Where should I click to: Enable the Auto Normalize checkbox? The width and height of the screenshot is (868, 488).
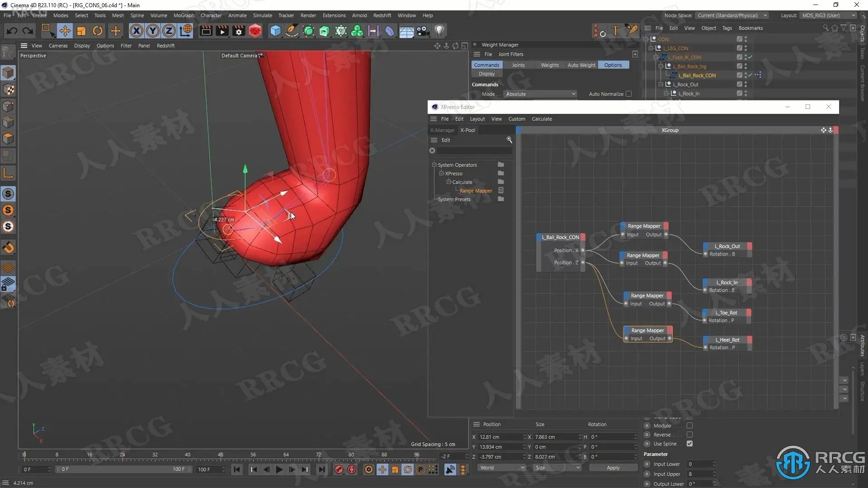click(628, 94)
